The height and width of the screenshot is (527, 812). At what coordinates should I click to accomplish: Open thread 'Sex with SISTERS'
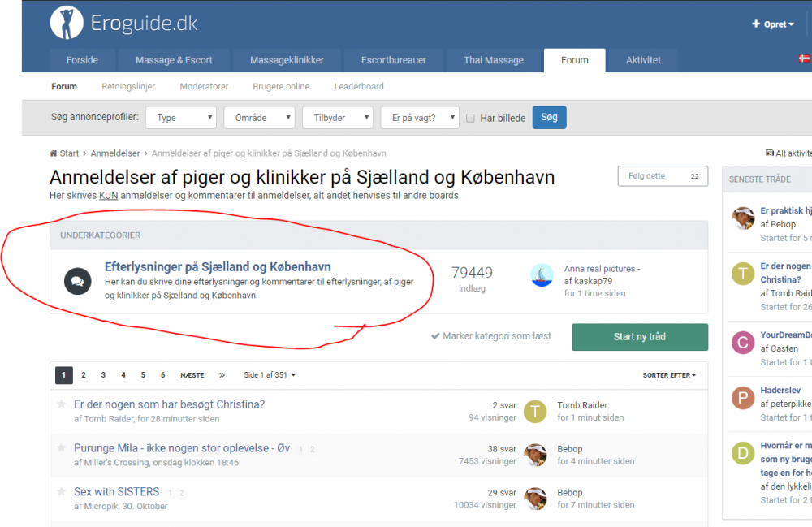(116, 491)
